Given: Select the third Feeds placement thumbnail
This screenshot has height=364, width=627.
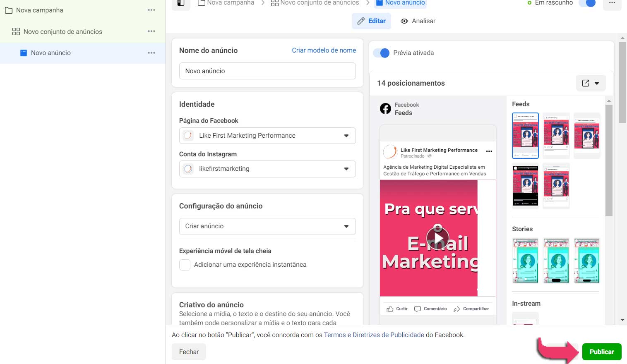Looking at the screenshot, I should click(x=587, y=136).
